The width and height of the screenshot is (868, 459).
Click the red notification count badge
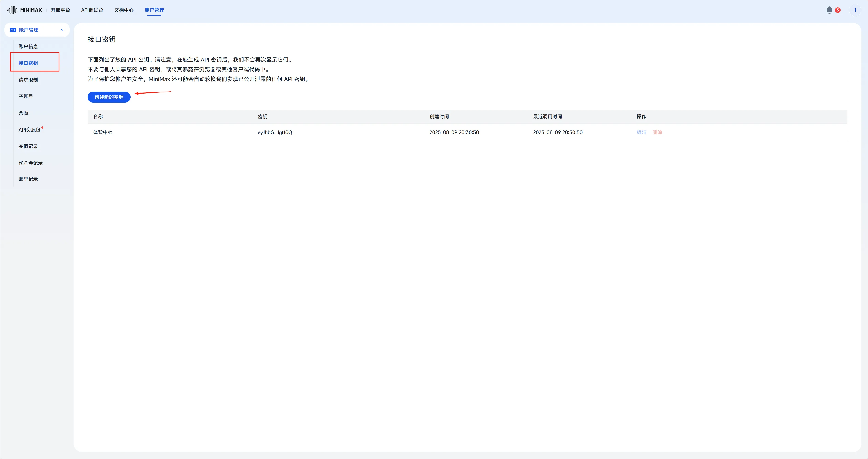pos(838,10)
